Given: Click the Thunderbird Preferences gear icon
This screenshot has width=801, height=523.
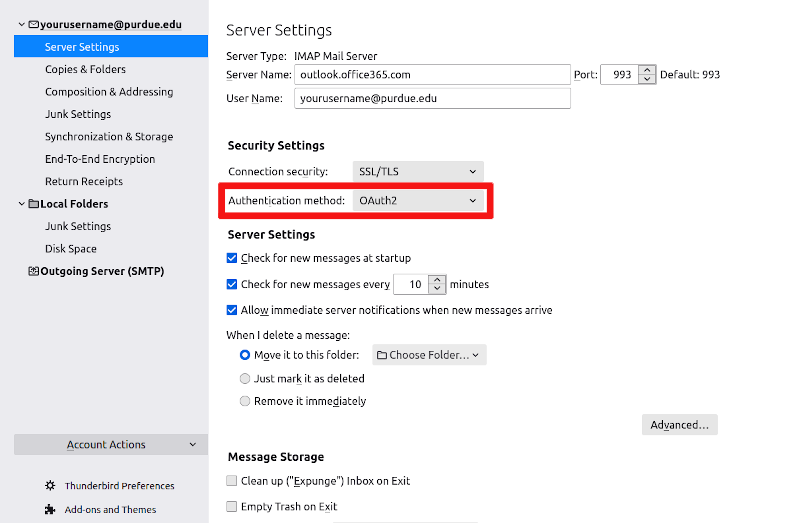Looking at the screenshot, I should coord(50,486).
